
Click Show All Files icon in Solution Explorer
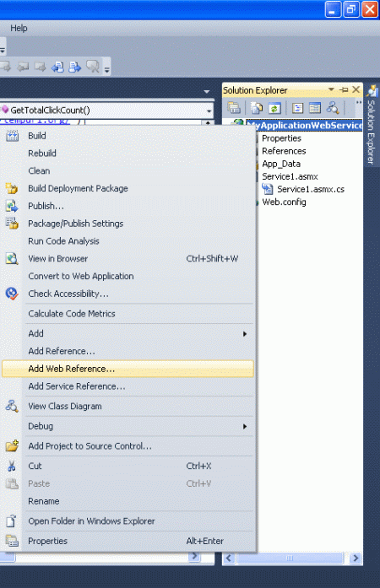coord(257,108)
